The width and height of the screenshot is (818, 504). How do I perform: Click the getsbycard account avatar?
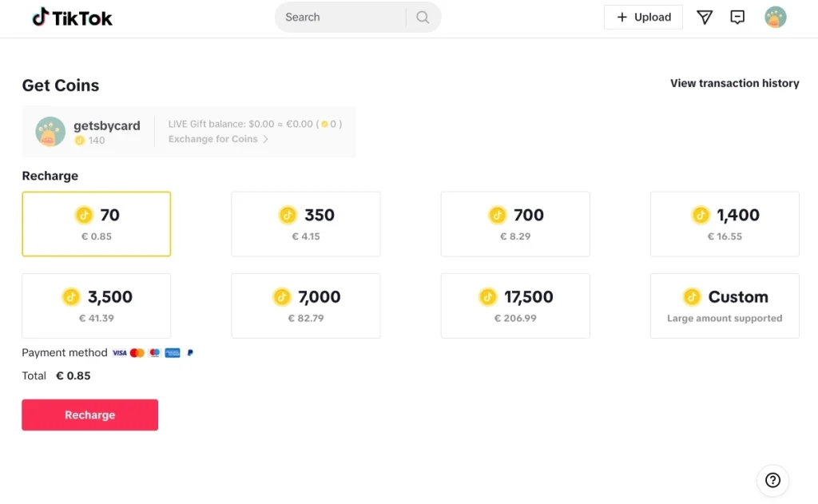[x=50, y=132]
